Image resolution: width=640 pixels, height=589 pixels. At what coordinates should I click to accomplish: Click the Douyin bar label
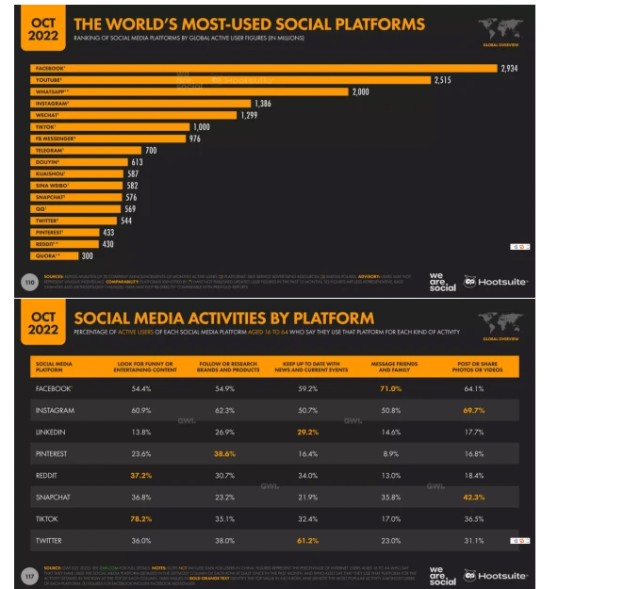point(47,162)
